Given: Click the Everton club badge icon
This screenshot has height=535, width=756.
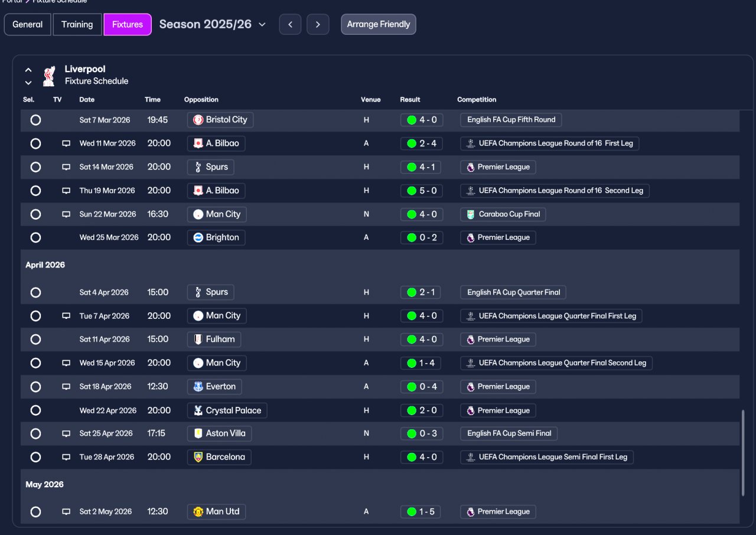Looking at the screenshot, I should [198, 387].
